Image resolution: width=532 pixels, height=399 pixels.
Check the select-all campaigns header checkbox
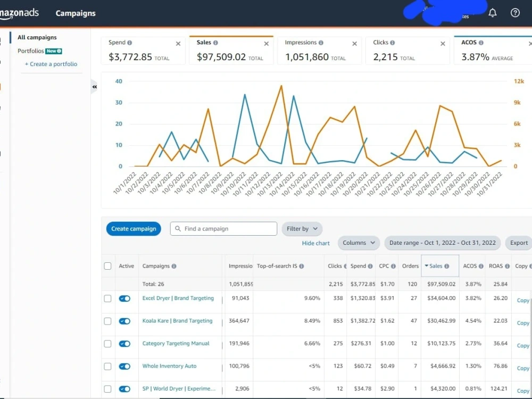tap(107, 266)
